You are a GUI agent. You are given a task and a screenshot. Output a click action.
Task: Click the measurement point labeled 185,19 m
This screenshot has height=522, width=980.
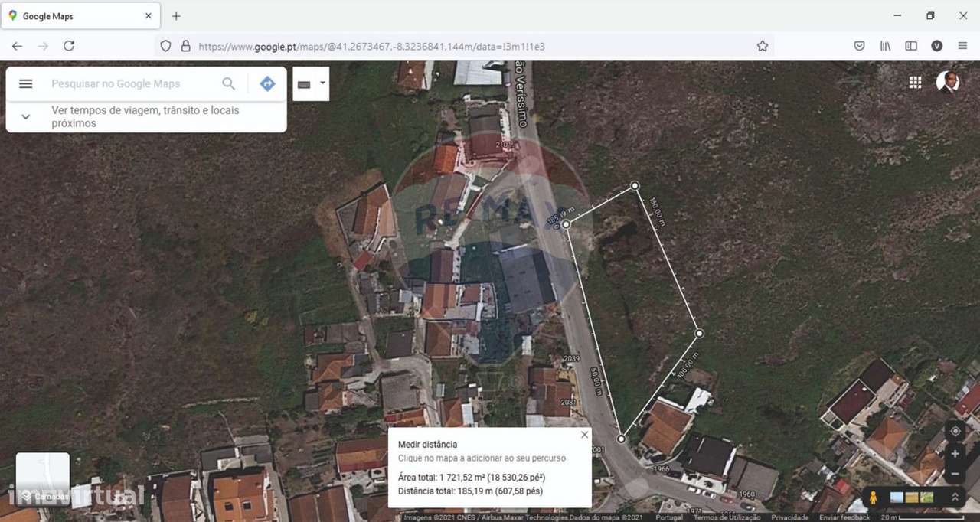566,224
